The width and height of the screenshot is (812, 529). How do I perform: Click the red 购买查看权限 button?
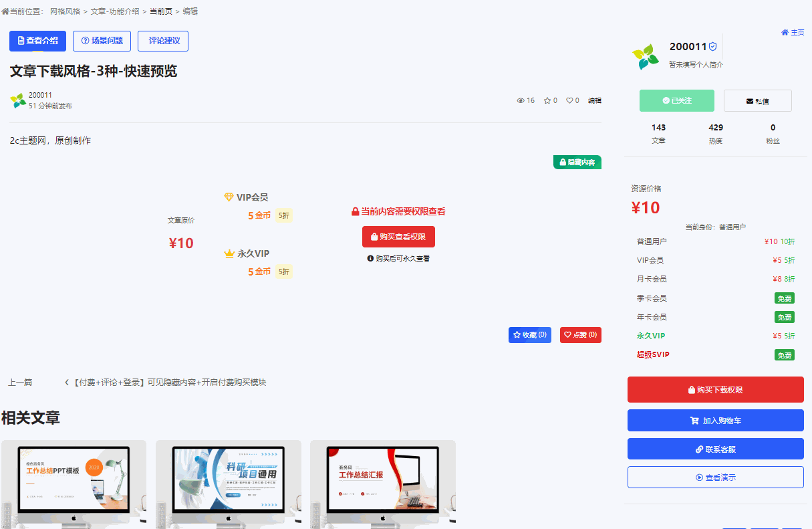(398, 237)
